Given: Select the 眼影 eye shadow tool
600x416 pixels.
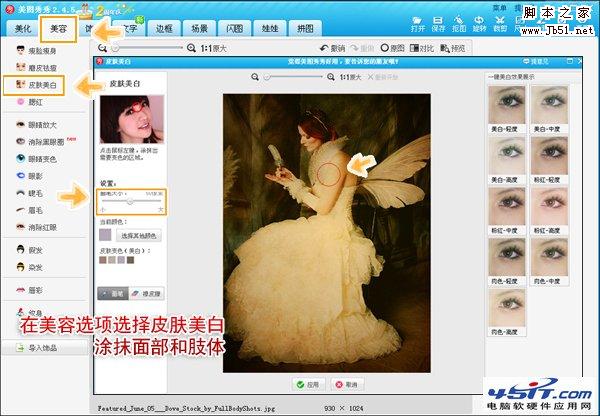Looking at the screenshot, I should (x=30, y=176).
